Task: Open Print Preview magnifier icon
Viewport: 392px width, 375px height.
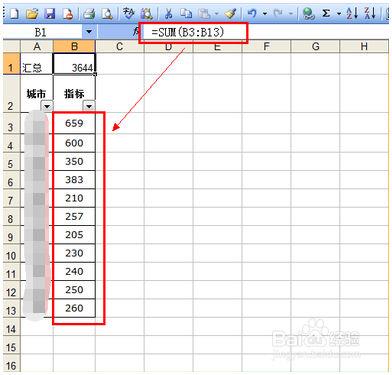Action: click(x=107, y=13)
